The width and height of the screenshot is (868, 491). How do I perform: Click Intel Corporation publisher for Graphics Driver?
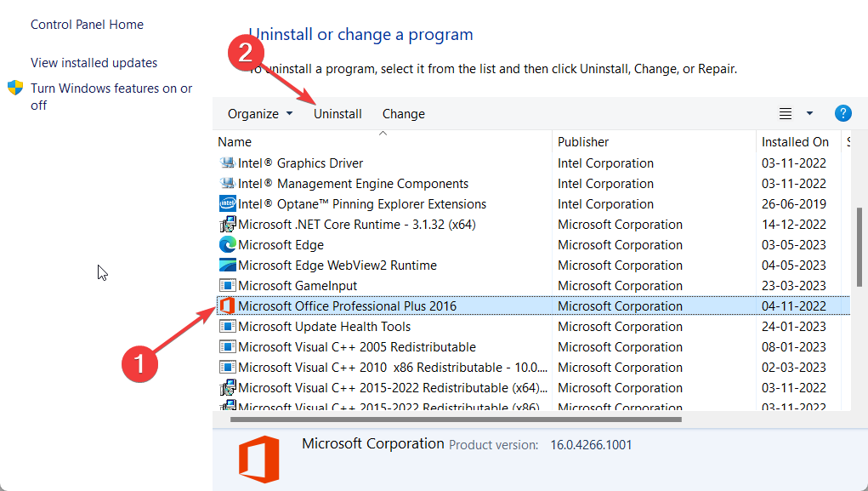605,163
